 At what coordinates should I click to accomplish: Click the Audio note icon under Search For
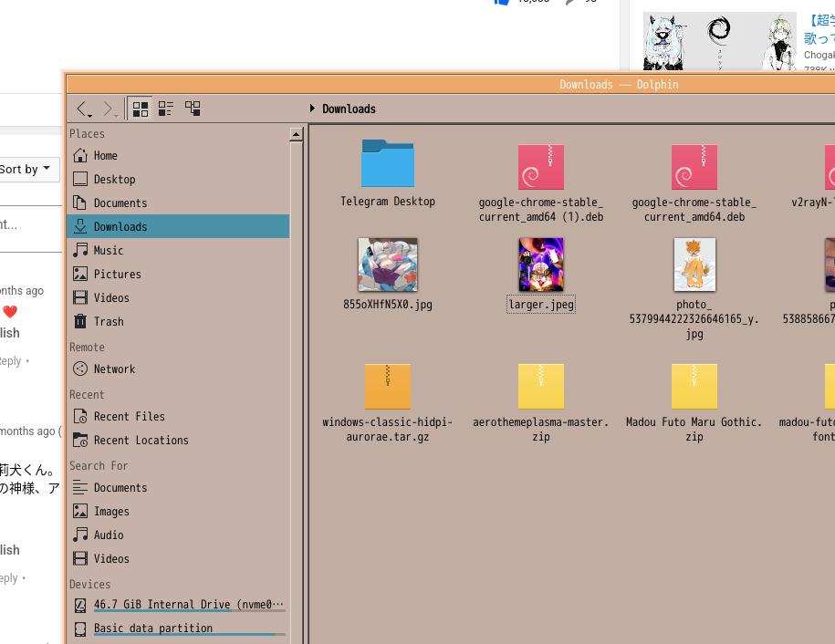click(80, 535)
